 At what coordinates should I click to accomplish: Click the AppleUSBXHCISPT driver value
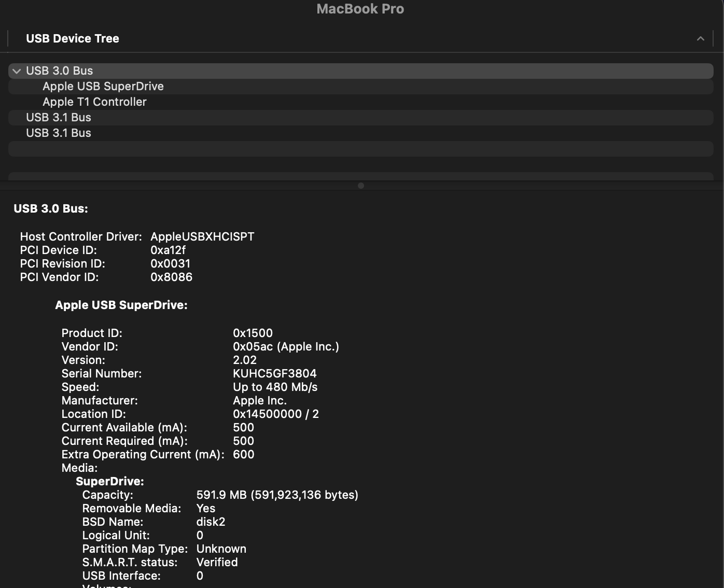coord(202,236)
